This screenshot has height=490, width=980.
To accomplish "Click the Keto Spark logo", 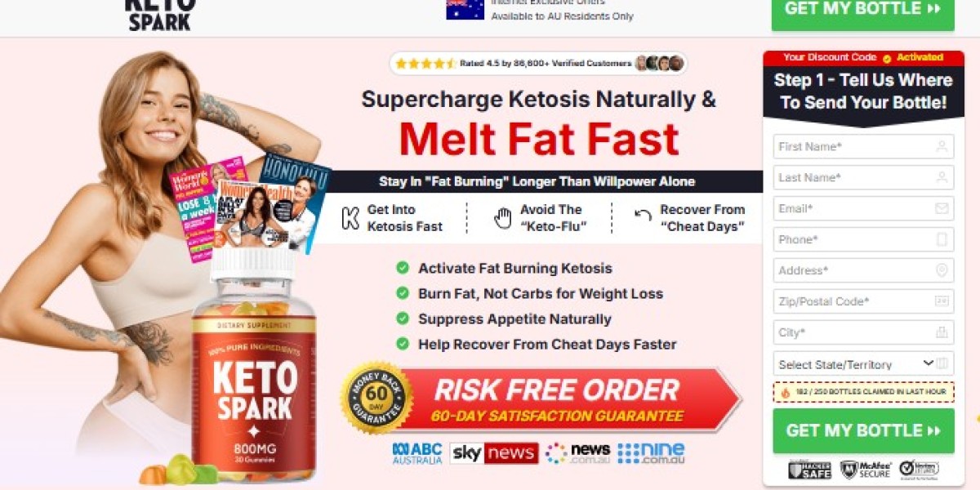I will point(160,15).
